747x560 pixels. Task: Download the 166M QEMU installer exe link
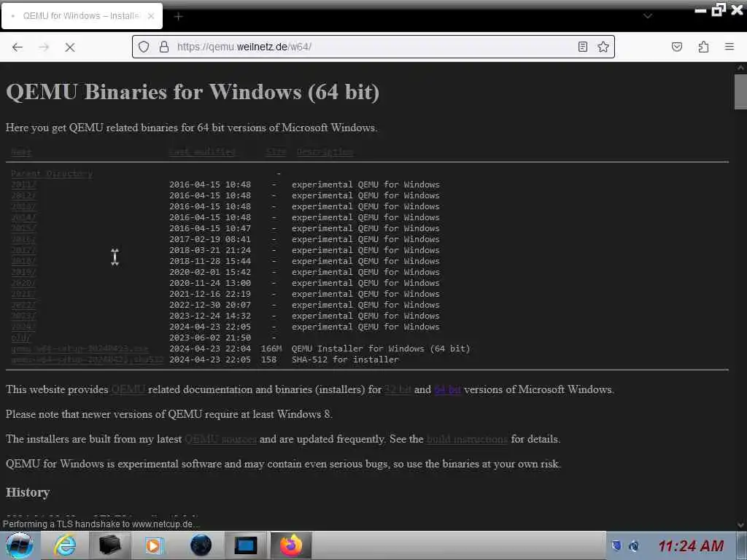click(80, 349)
